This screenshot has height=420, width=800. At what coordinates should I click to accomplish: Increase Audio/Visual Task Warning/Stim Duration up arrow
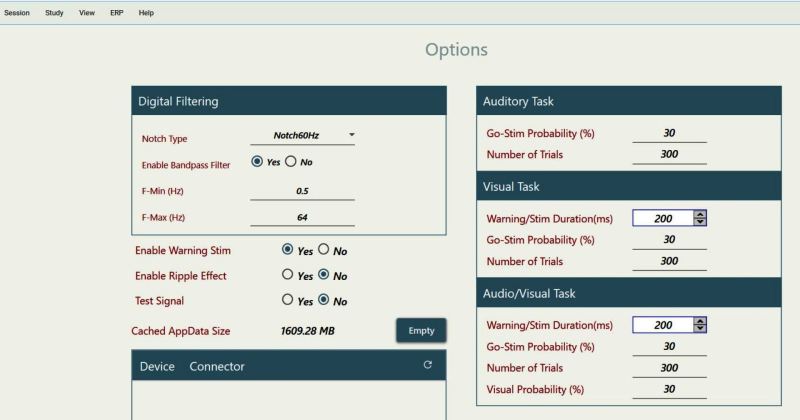point(700,321)
